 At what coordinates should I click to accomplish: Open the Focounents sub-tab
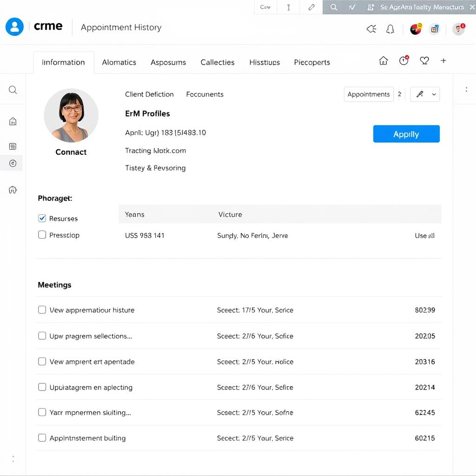[205, 94]
